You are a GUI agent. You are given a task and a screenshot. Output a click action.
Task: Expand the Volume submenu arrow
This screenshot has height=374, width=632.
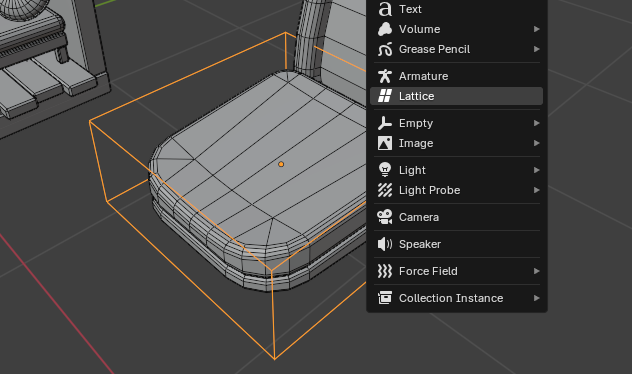tap(536, 29)
